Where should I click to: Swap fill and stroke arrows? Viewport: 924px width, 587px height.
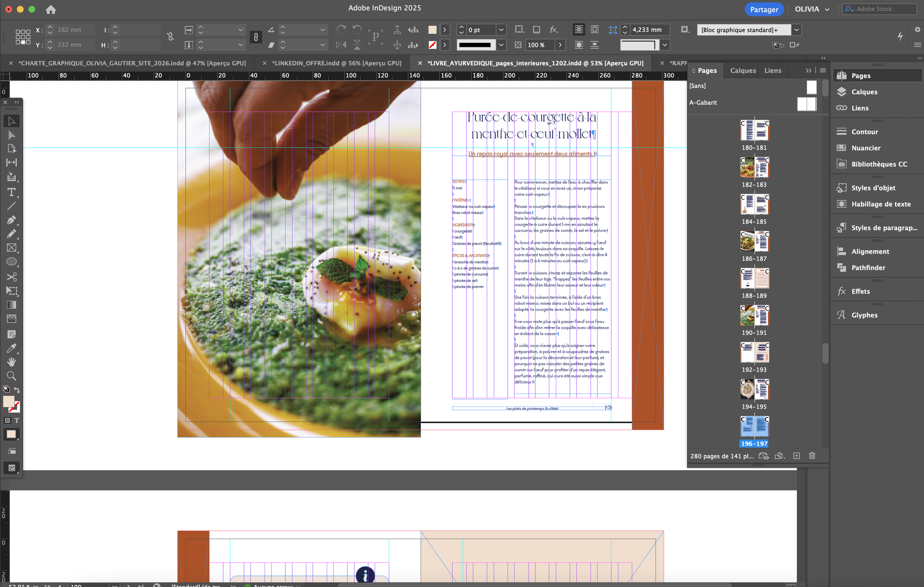[17, 390]
